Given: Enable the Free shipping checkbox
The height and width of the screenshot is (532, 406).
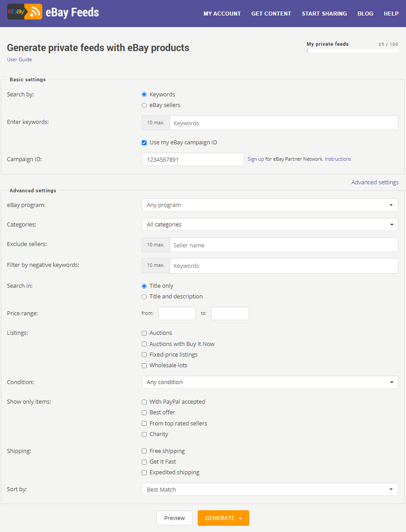Looking at the screenshot, I should [x=144, y=451].
